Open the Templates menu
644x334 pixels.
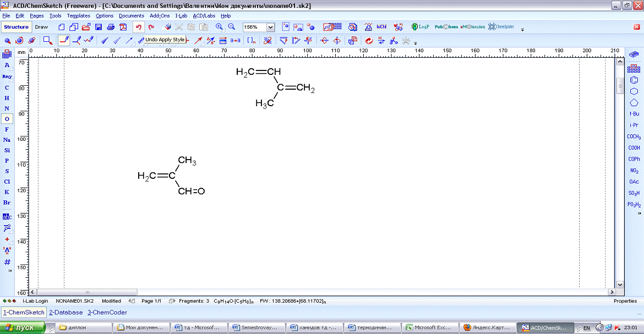coord(78,16)
